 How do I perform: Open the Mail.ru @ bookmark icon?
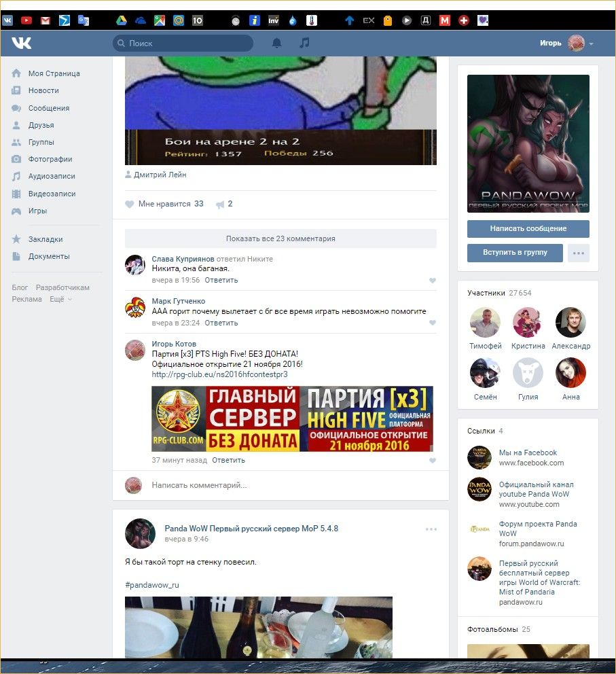click(x=178, y=20)
